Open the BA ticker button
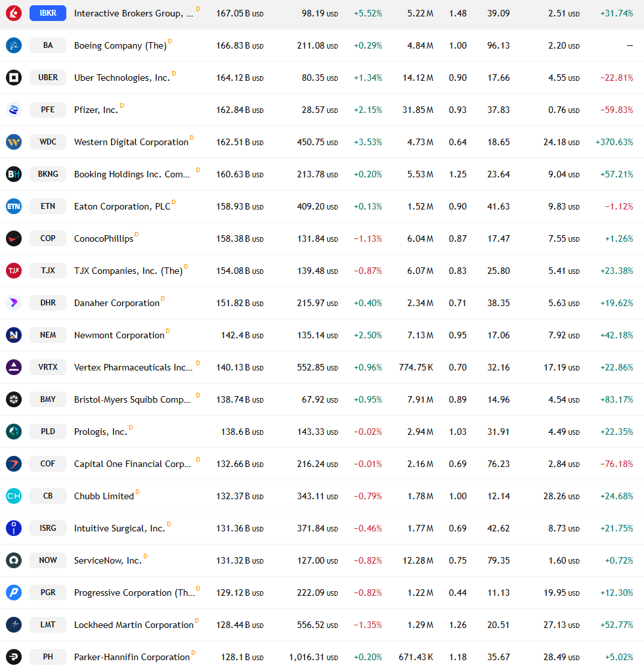Screen dimensions: 644x672 [48, 45]
